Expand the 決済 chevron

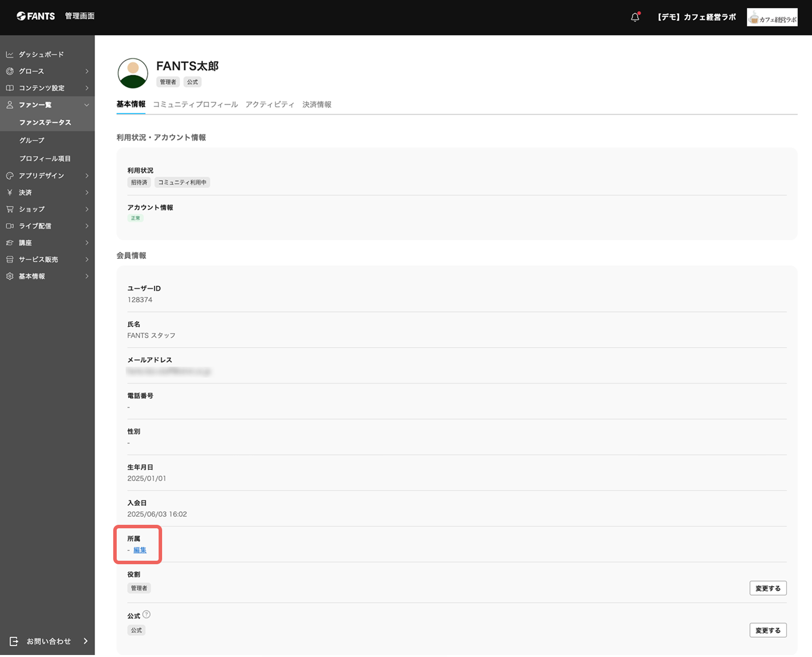(87, 193)
